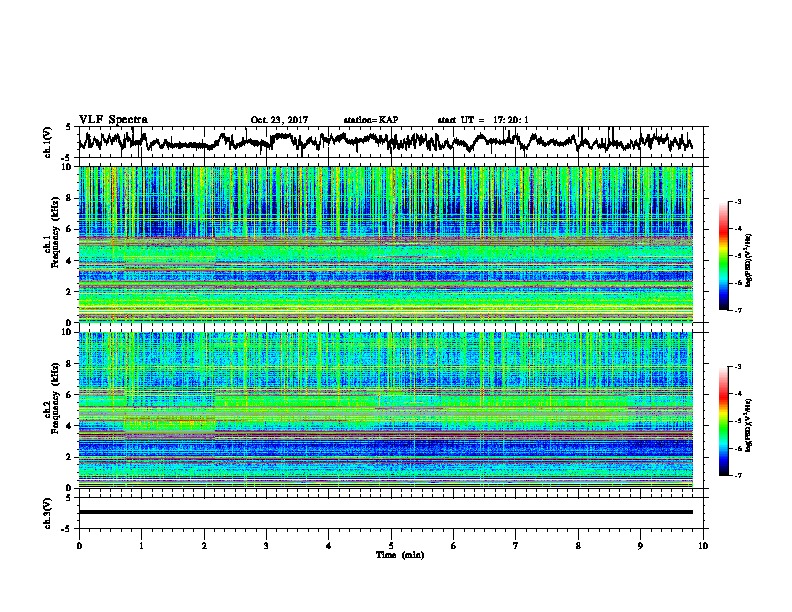Click the upper colorbar log(PSD) unit label
792x612 pixels.
tap(749, 260)
